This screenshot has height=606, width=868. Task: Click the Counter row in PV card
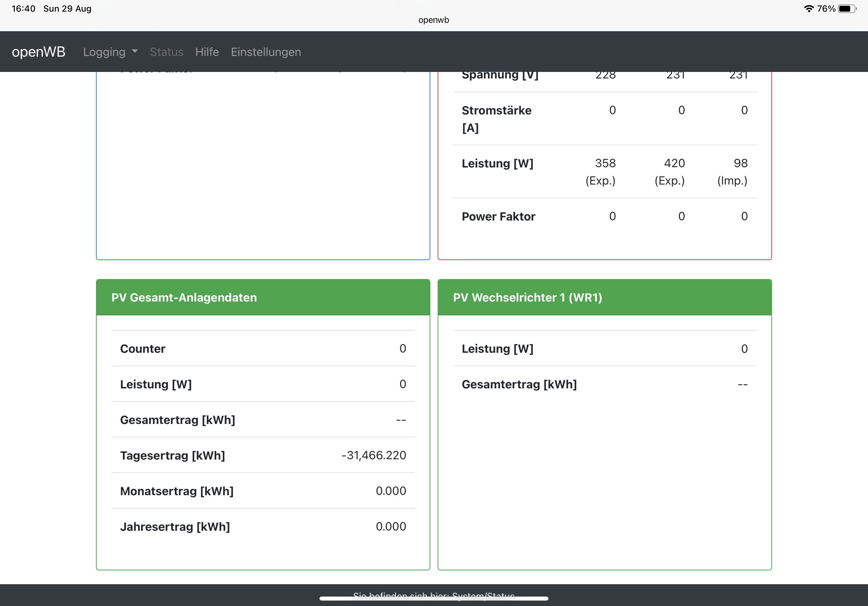[263, 348]
